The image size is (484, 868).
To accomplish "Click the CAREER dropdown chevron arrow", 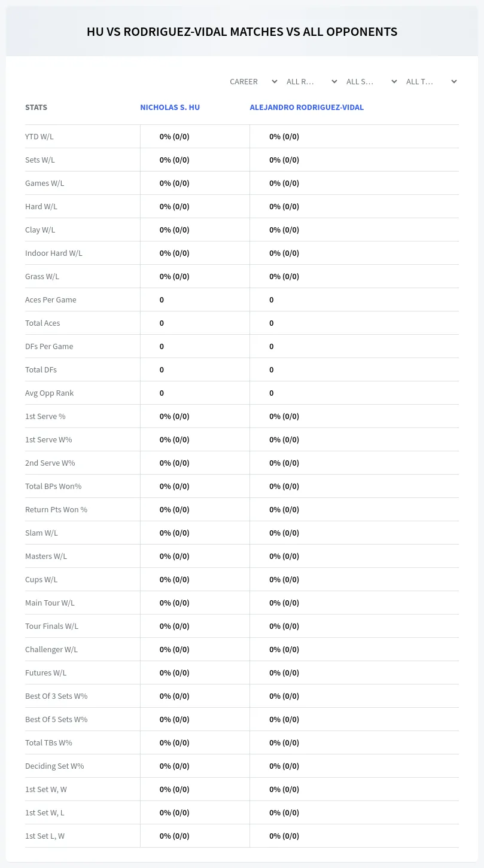I will 275,81.
